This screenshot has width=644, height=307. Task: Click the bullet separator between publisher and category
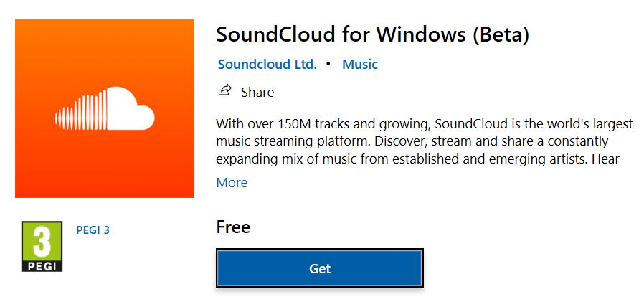tap(328, 64)
